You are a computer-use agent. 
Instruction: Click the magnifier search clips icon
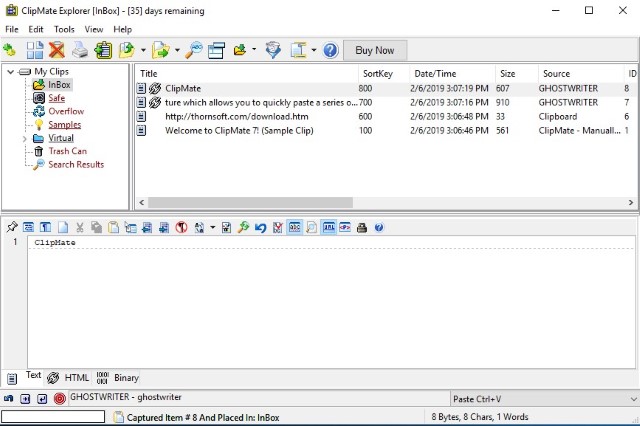[x=193, y=50]
